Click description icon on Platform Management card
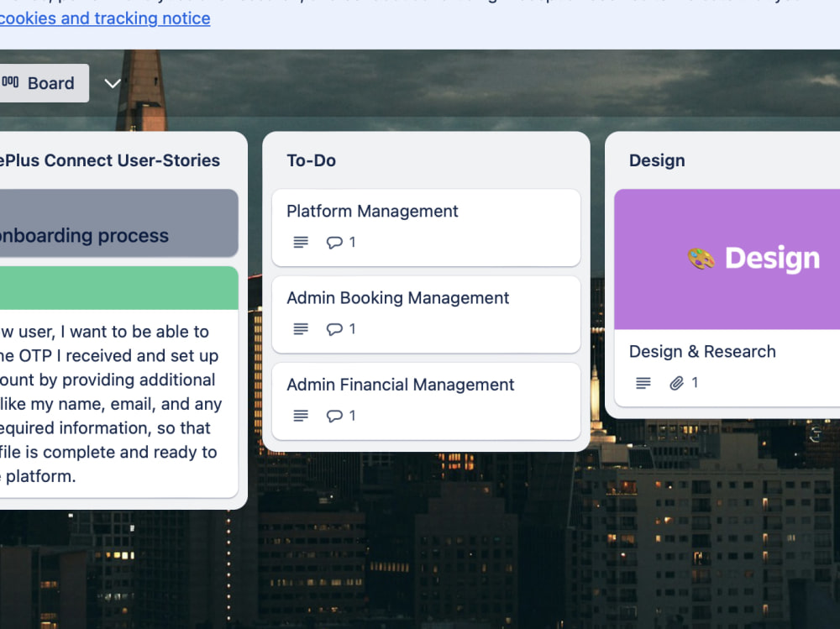The image size is (840, 629). [301, 242]
